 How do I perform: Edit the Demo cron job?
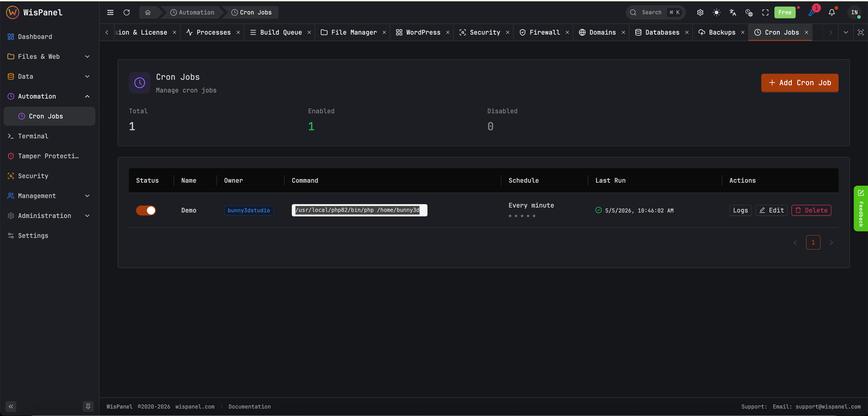(x=771, y=210)
